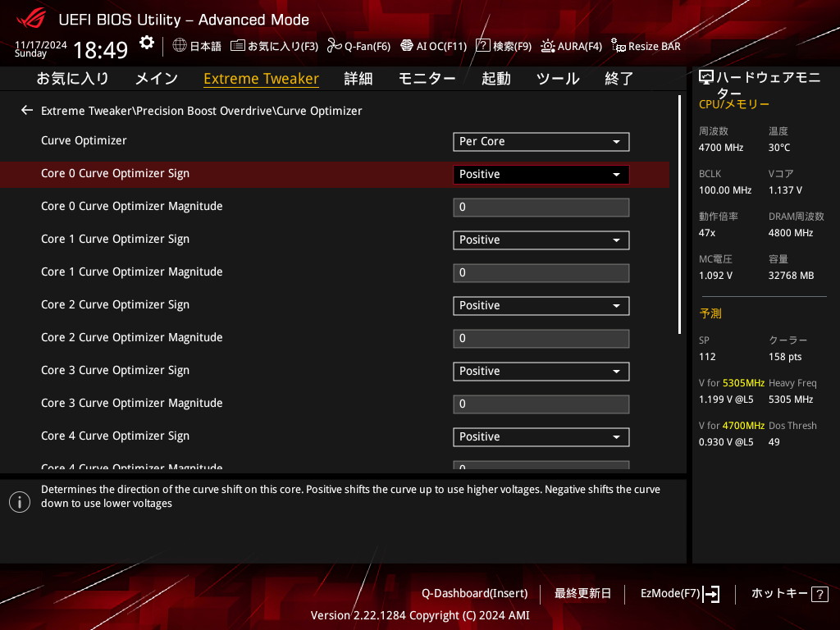This screenshot has width=840, height=630.
Task: Click 32768 MB capacity value
Action: point(792,276)
